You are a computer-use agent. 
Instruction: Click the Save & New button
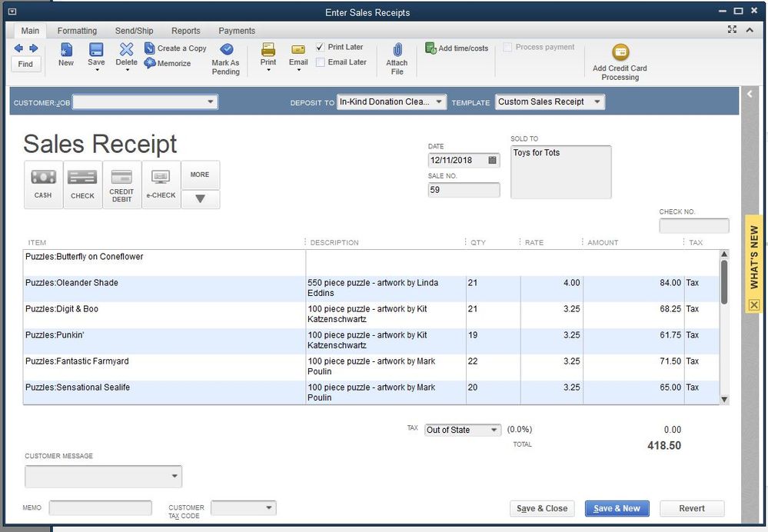(x=617, y=508)
